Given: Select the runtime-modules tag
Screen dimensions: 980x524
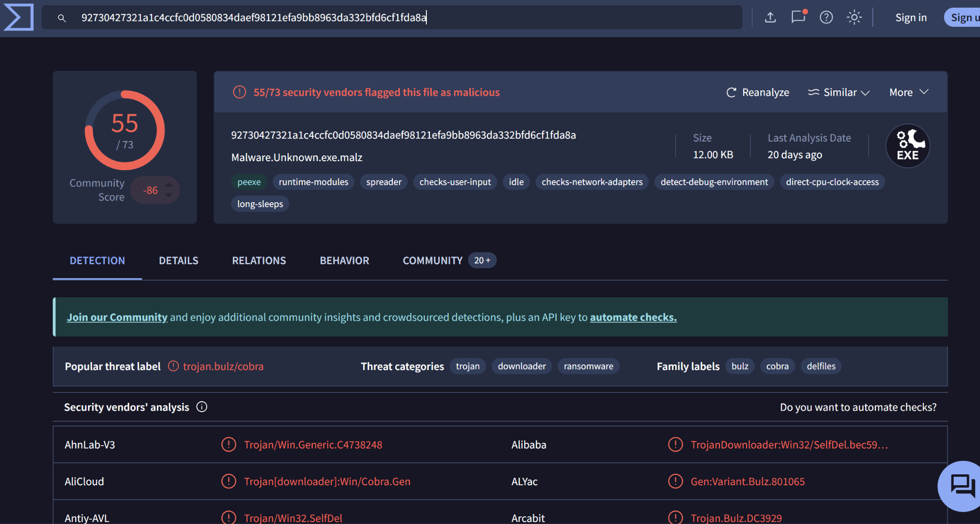Looking at the screenshot, I should [313, 182].
